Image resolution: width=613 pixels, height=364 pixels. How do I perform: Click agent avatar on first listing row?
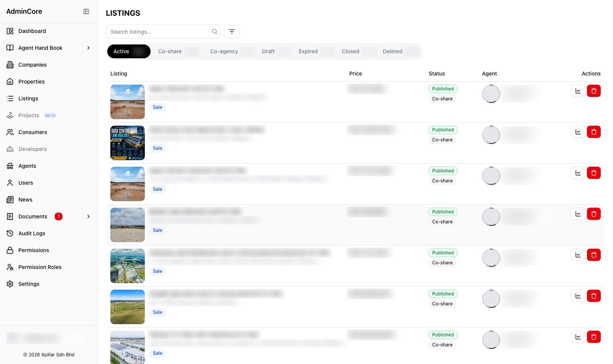point(491,94)
